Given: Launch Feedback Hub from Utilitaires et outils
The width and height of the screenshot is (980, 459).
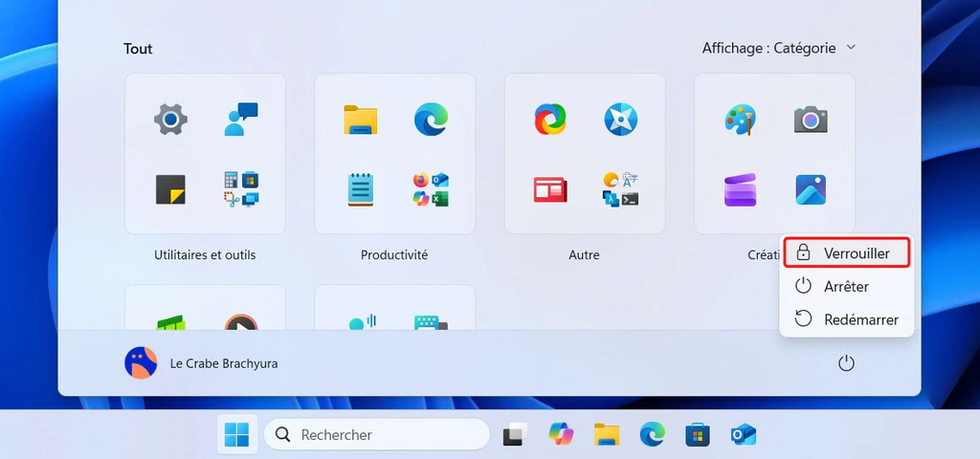Looking at the screenshot, I should point(241,120).
